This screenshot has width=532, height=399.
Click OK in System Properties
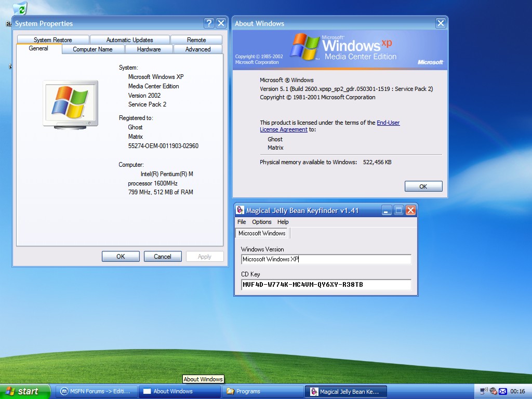pos(121,257)
